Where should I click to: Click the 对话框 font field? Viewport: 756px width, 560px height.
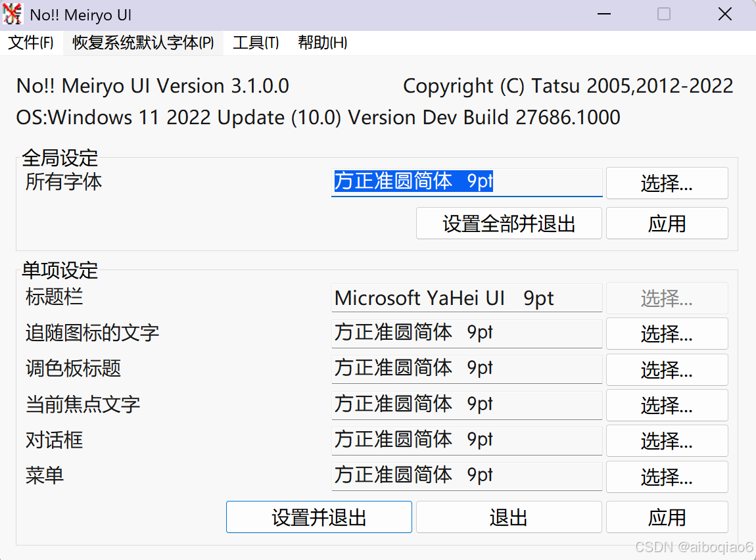pyautogui.click(x=467, y=440)
